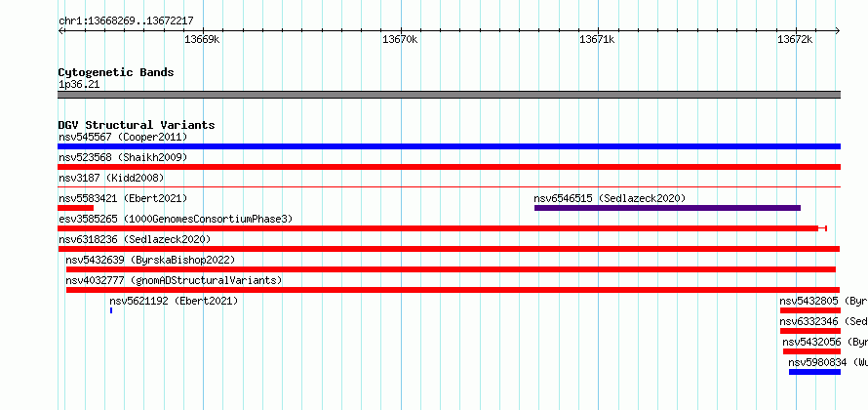The height and width of the screenshot is (410, 868).
Task: Open nsv6318236 (Sedlazeck2020) label
Action: pyautogui.click(x=135, y=239)
